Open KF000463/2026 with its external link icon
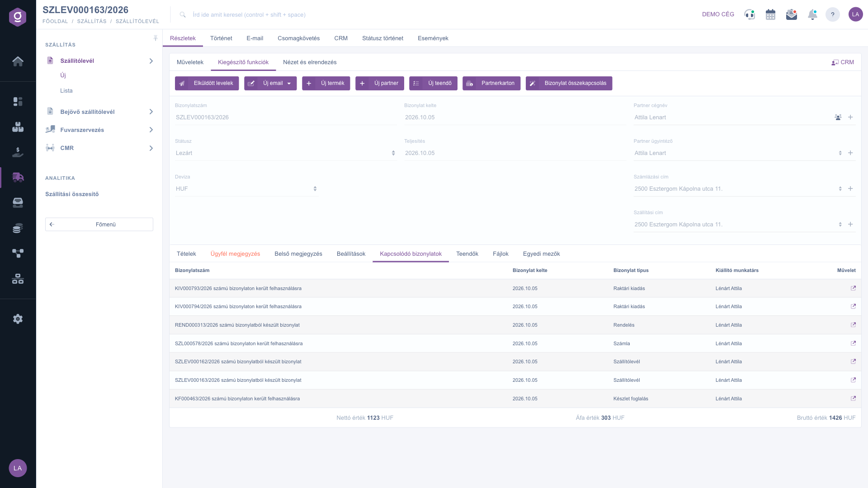Image resolution: width=868 pixels, height=488 pixels. pos(853,399)
